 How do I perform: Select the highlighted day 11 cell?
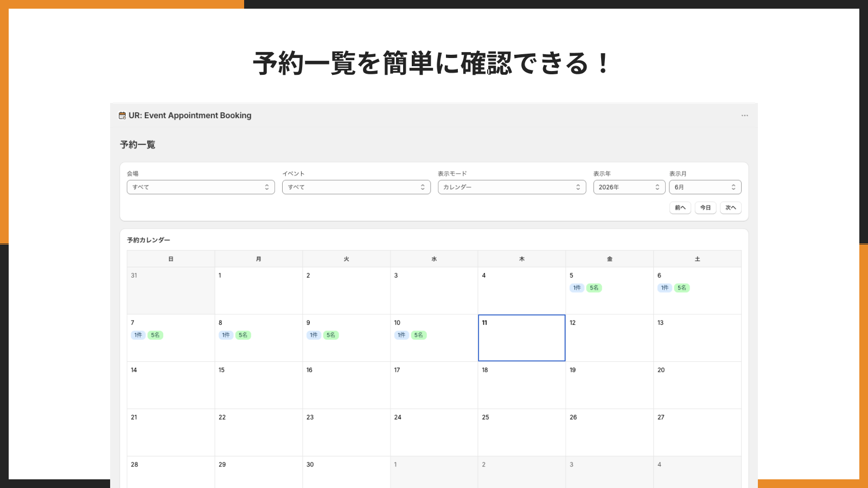point(522,338)
